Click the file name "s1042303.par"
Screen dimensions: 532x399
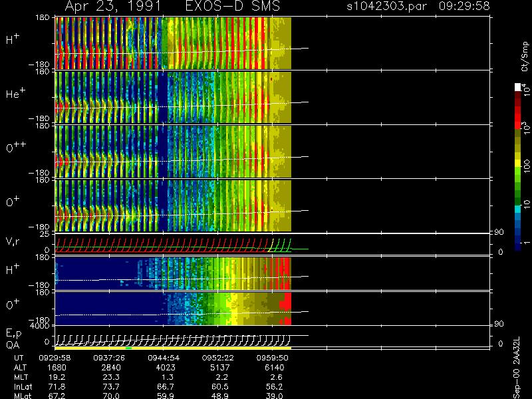pos(386,6)
